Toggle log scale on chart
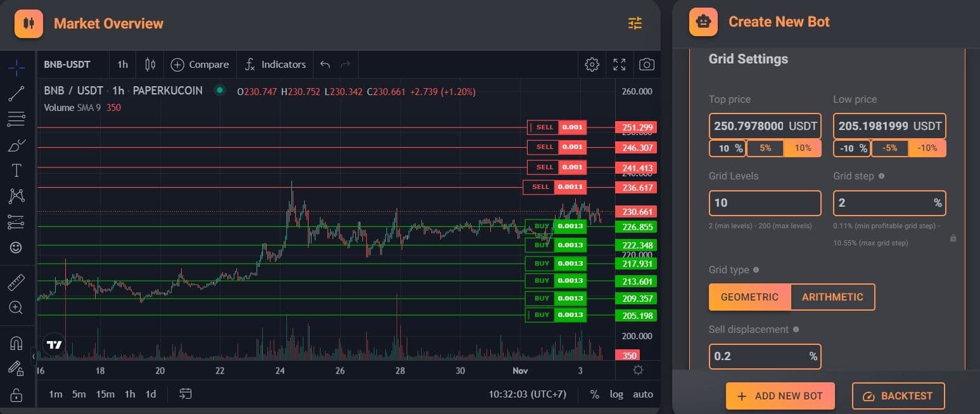 (x=616, y=394)
